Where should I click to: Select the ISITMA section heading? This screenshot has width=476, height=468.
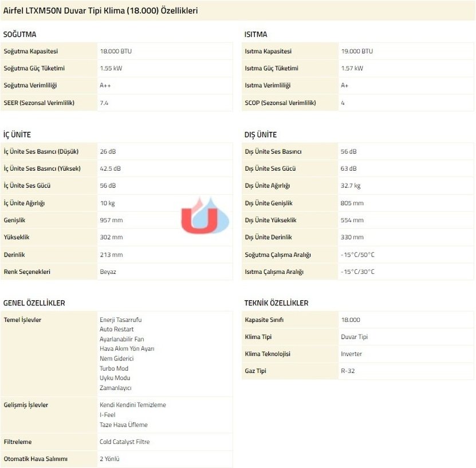(256, 34)
